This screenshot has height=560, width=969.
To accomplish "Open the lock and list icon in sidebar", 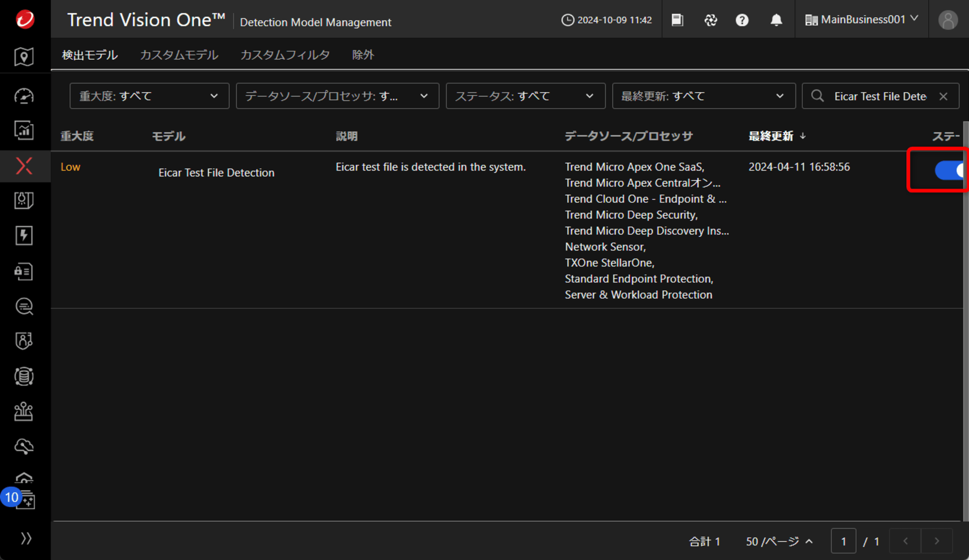I will coord(24,271).
